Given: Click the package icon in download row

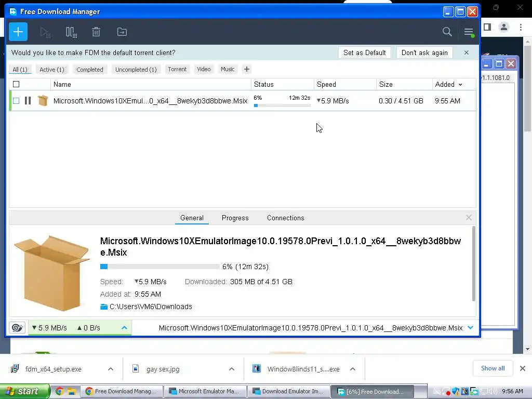Looking at the screenshot, I should click(x=43, y=100).
